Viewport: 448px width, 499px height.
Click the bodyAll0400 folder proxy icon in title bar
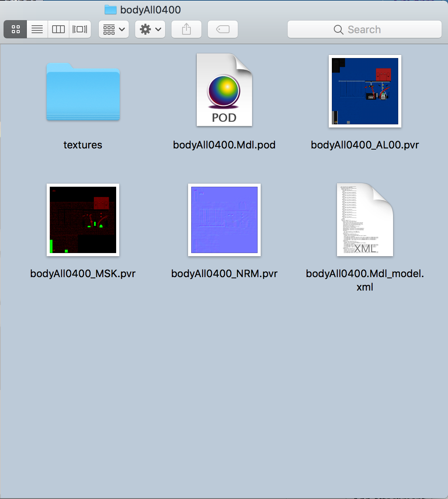pos(110,9)
